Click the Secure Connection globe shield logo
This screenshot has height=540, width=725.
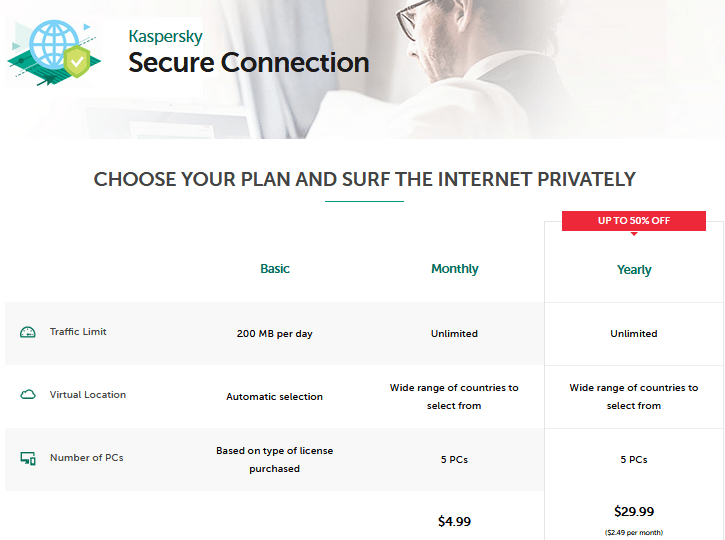pos(54,53)
